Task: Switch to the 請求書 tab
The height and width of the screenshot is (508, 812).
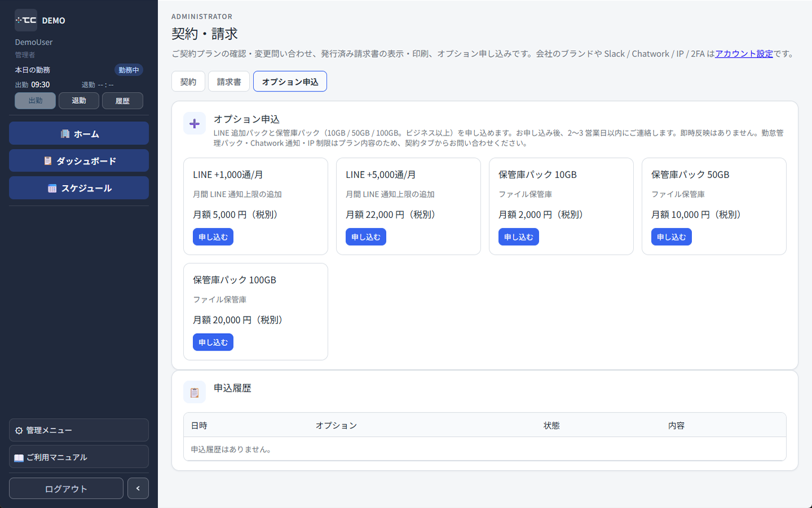Action: (229, 81)
